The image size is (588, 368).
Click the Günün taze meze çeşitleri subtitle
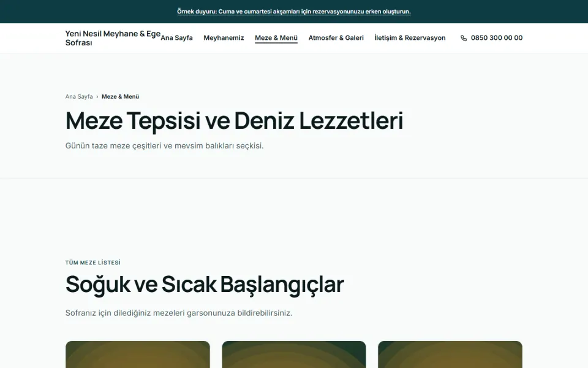click(x=164, y=146)
